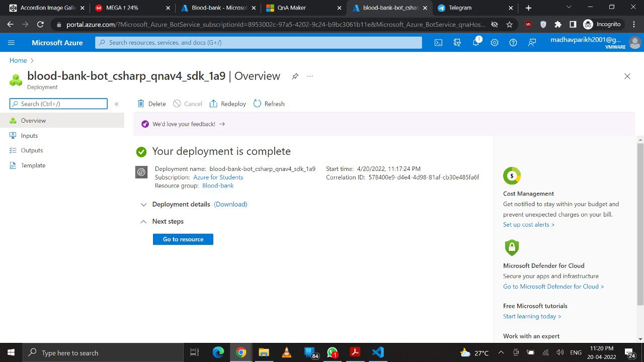Open Cloud Shell from the header
Screen dimensions: 644x362
pyautogui.click(x=438, y=43)
